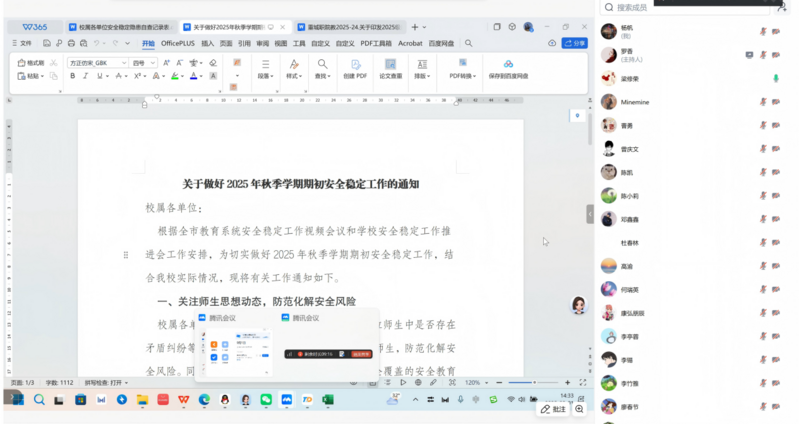Switch to the 插入 ribbon tab
The height and width of the screenshot is (424, 799).
(207, 43)
